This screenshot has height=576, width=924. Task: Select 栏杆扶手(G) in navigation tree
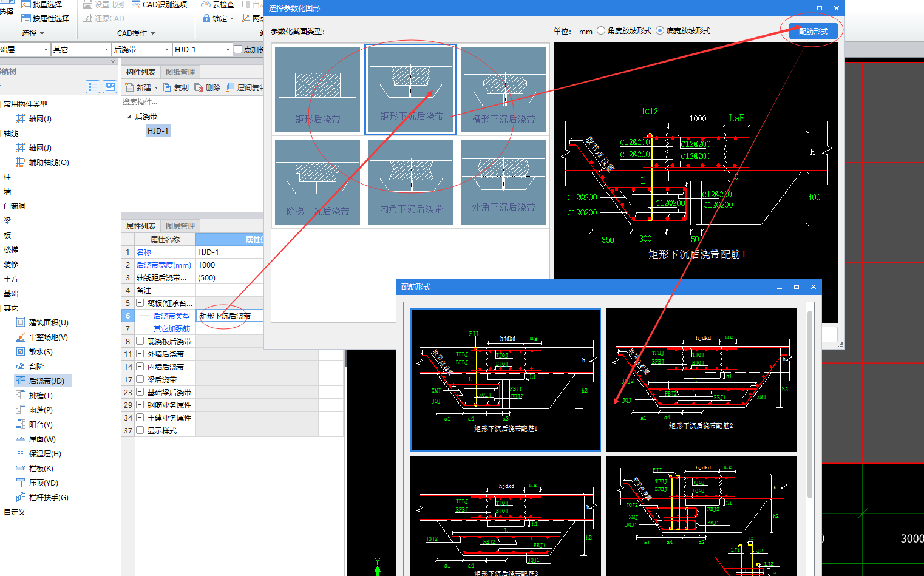click(x=42, y=497)
